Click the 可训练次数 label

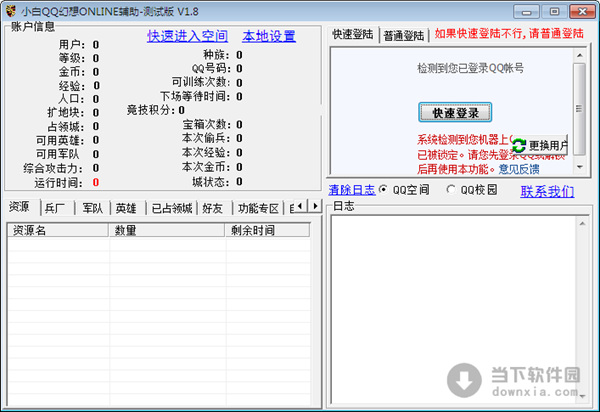click(201, 82)
